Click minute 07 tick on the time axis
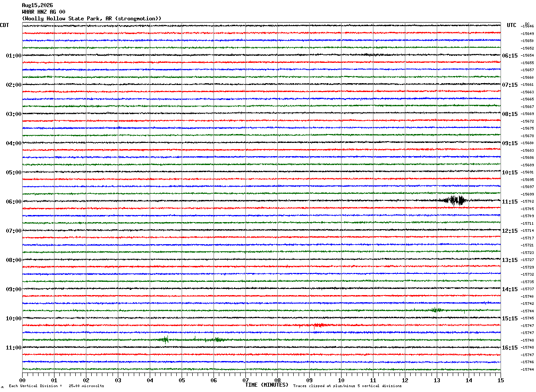 tap(245, 380)
